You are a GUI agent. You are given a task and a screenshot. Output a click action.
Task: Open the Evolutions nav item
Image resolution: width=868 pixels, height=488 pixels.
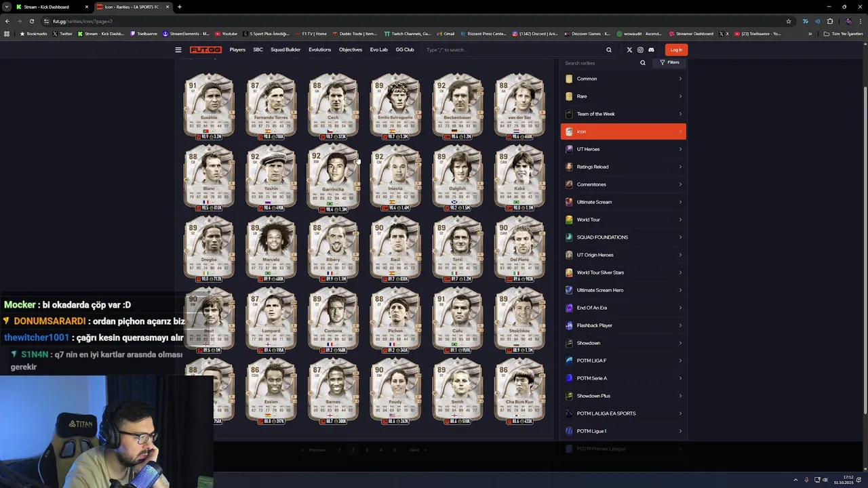320,49
